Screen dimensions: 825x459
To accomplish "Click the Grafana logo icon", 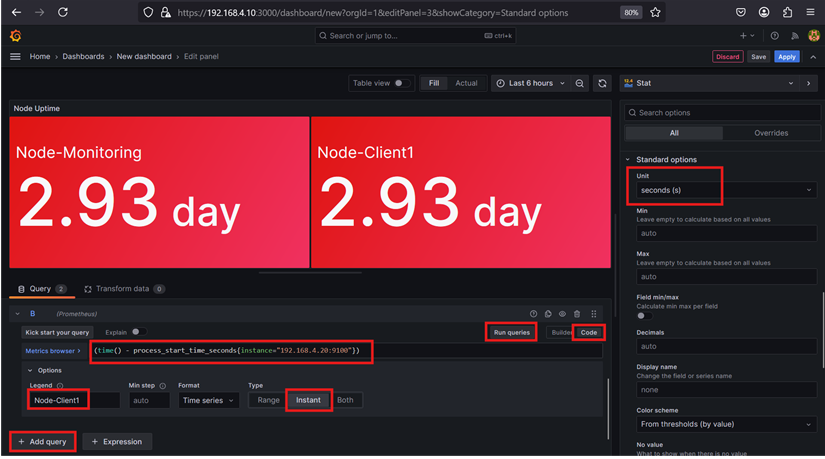I will 16,36.
